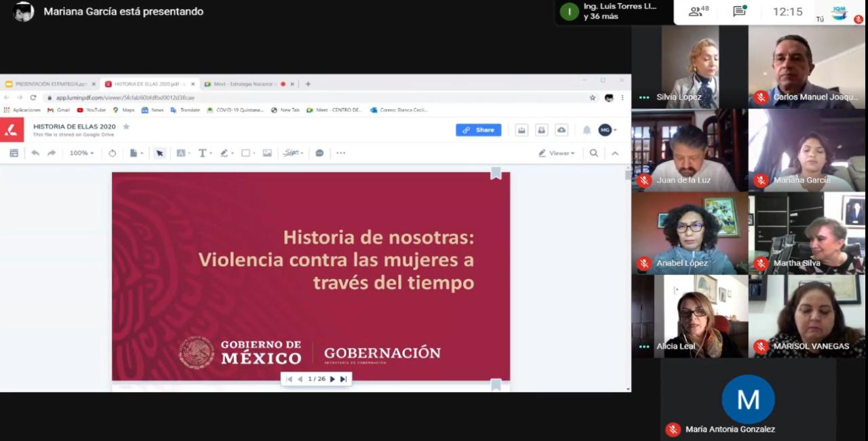Toggle the left thumbnails panel icon
This screenshot has height=441, width=868.
(14, 153)
